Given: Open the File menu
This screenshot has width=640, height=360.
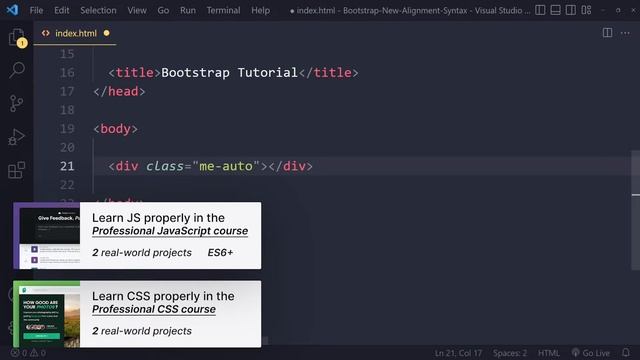Looking at the screenshot, I should [x=36, y=10].
